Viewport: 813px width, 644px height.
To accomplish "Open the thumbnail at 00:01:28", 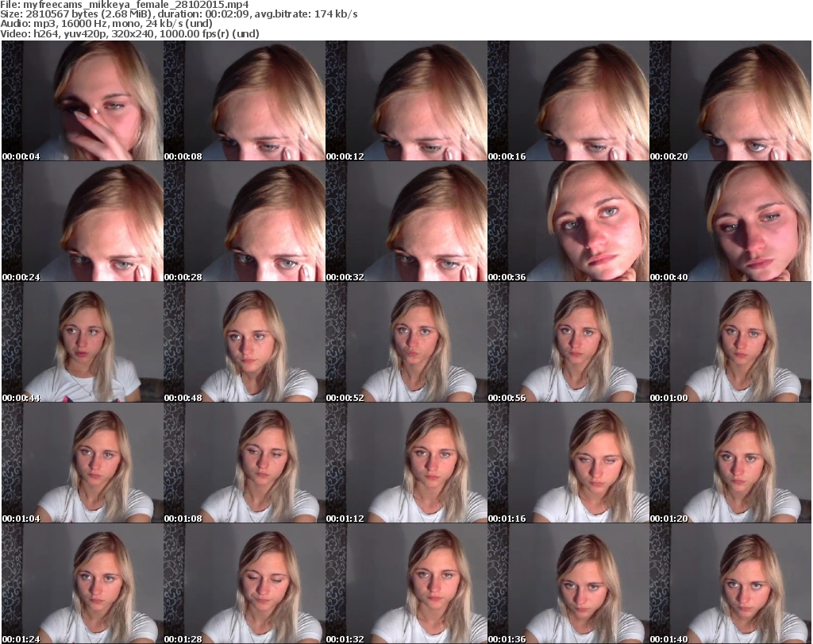I will click(245, 584).
